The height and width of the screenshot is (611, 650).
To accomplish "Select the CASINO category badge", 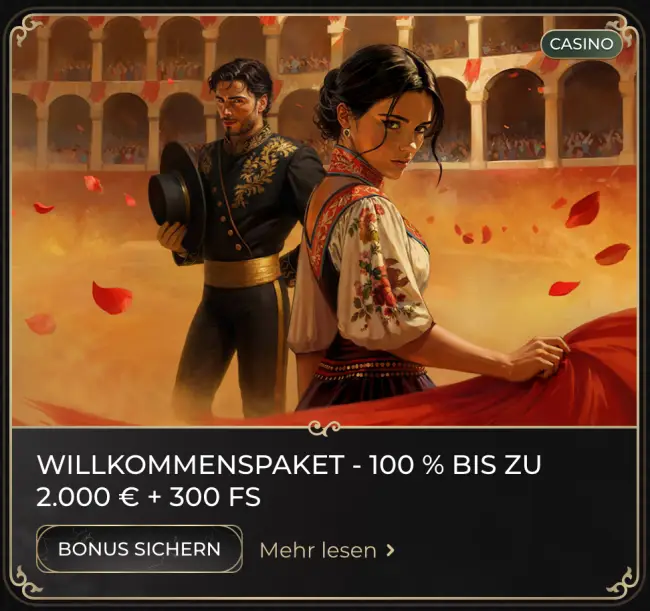I will coord(581,44).
